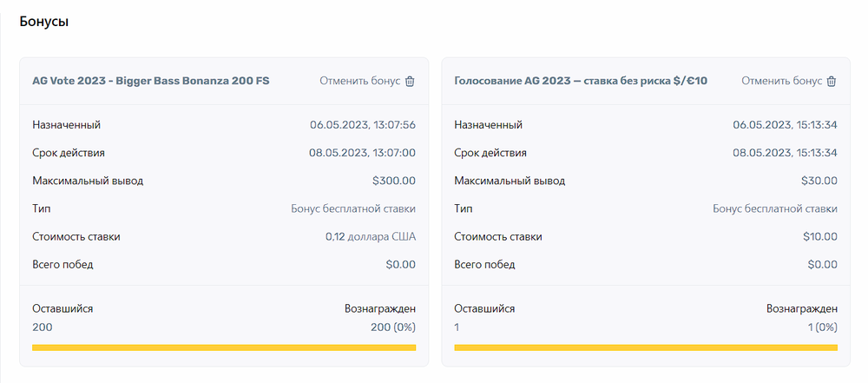
Task: Select the $10.00 stake cost value
Action: [819, 236]
